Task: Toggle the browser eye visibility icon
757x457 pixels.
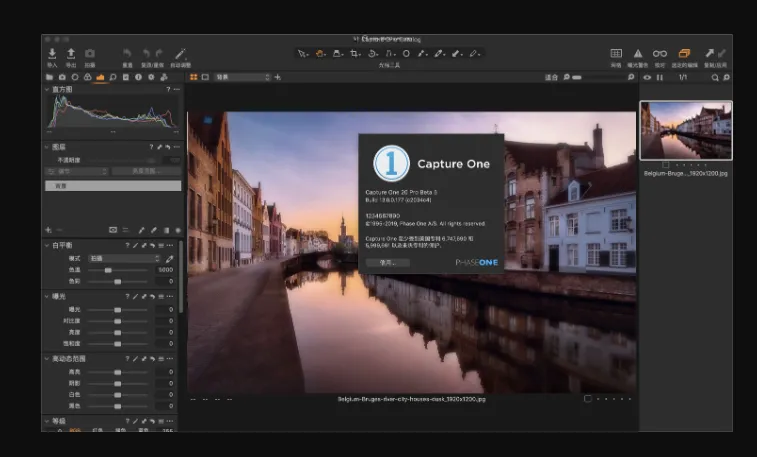Action: pos(647,77)
